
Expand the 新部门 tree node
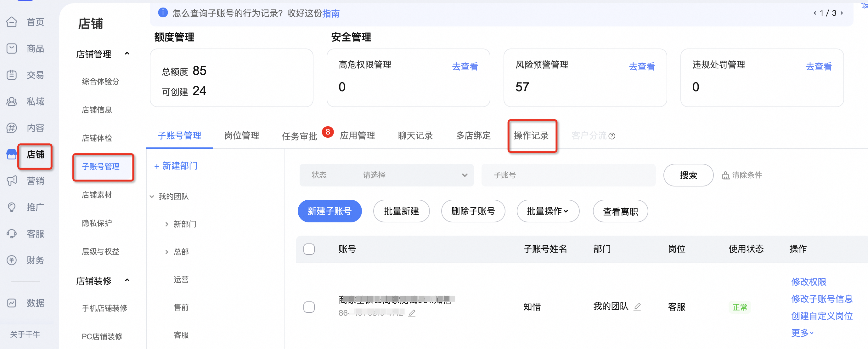[x=167, y=224]
